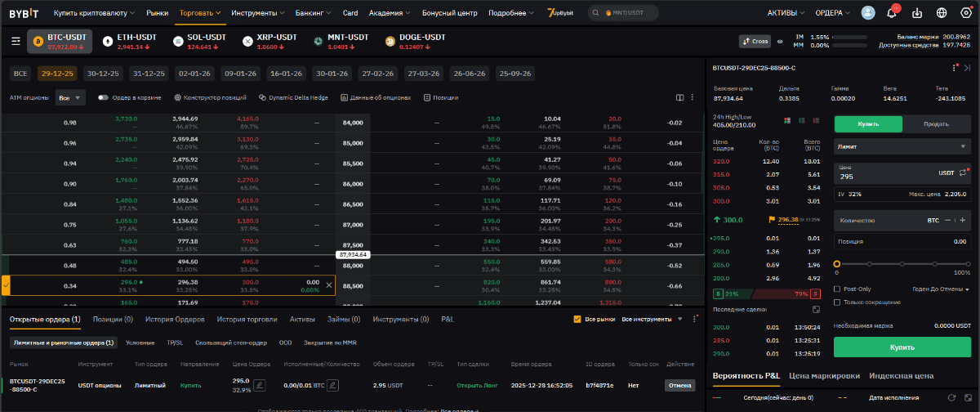Expand the 'Годен До Отмены' dropdown
The height and width of the screenshot is (412, 980).
[x=941, y=289]
